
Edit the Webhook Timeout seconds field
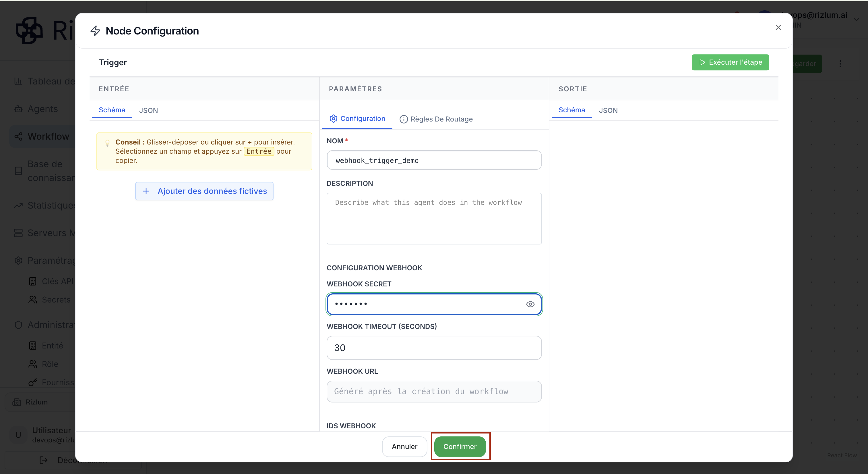coord(434,348)
